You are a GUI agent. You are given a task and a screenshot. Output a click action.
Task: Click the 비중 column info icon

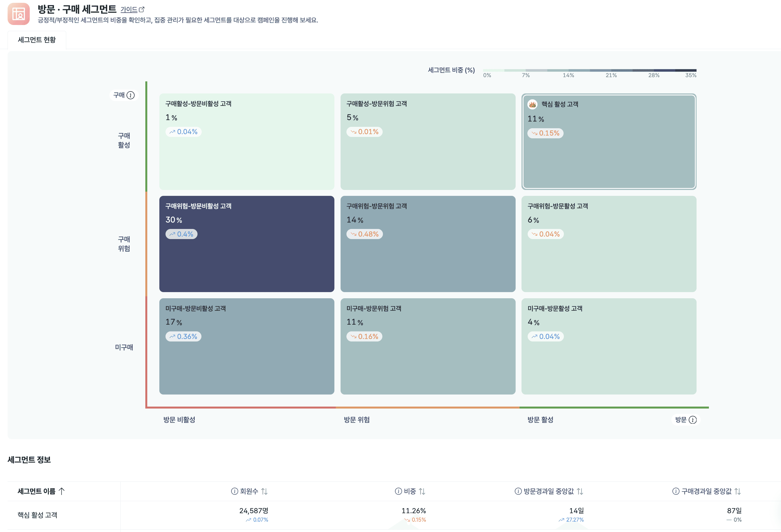coord(398,491)
